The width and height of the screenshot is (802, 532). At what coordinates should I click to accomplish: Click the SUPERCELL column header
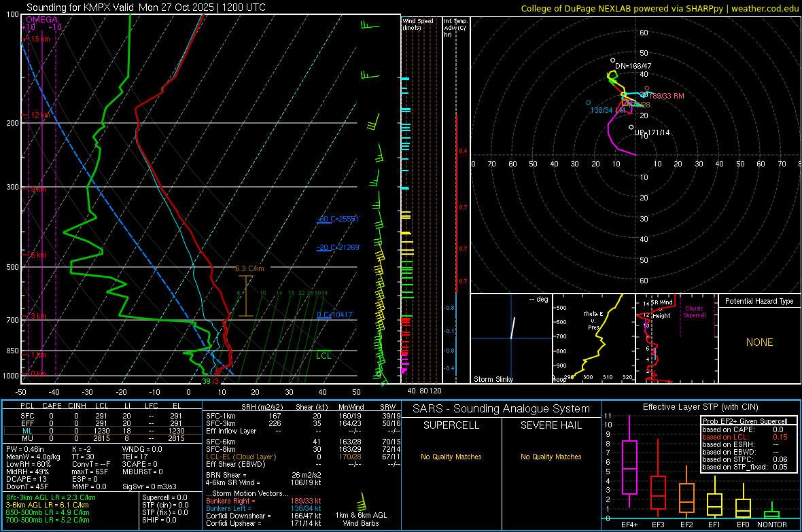click(451, 425)
